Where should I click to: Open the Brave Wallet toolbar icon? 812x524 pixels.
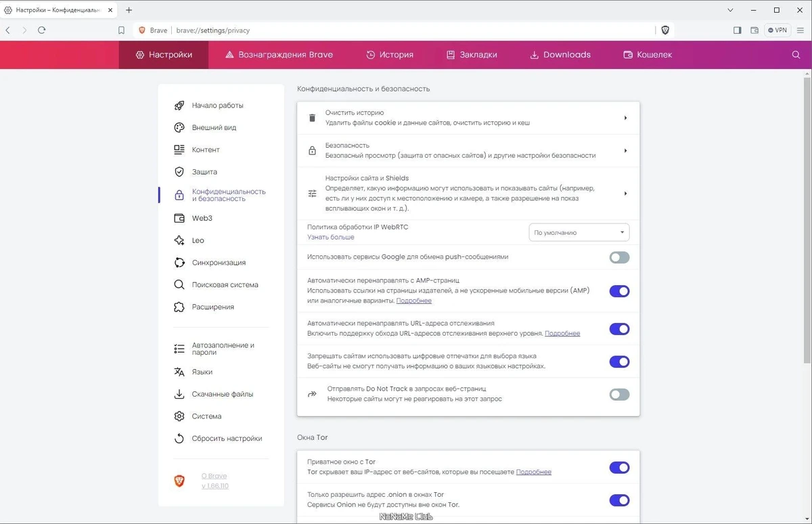754,30
